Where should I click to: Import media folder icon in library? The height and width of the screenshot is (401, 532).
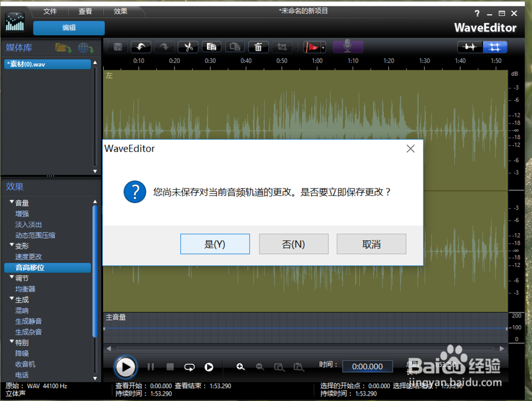click(63, 48)
